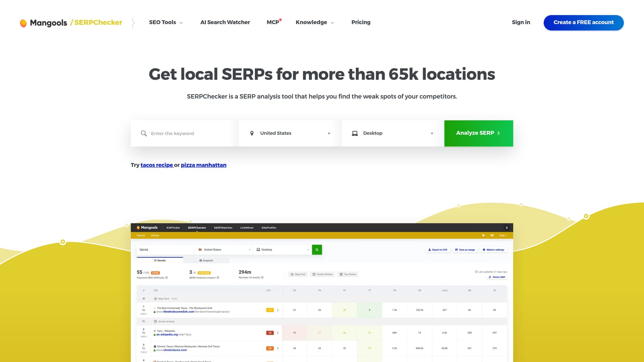Open the United States location dropdown
This screenshot has height=362, width=644.
tap(290, 133)
